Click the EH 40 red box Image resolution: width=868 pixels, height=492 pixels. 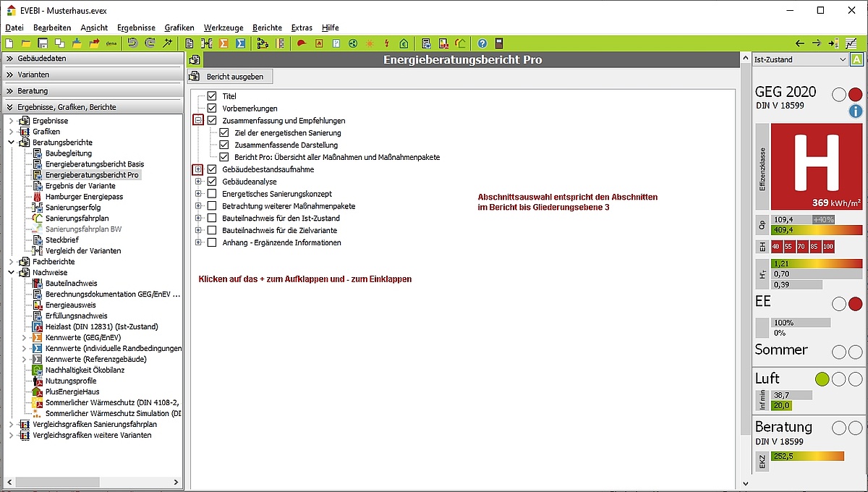point(776,247)
